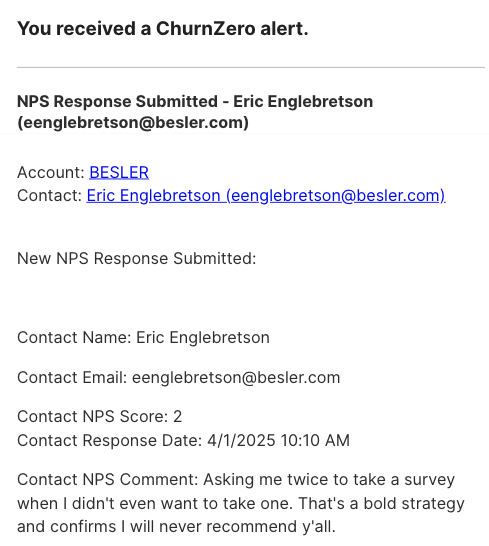489x546 pixels.
Task: Open the BESLER account link
Action: point(119,172)
